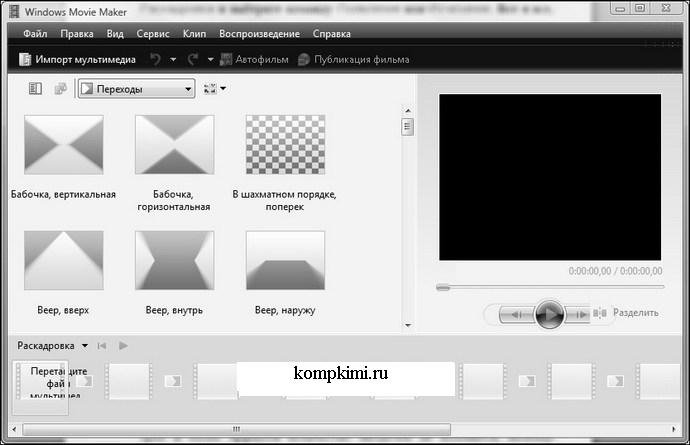Screen dimensions: 690x445
Task: Click the preview Play button
Action: (x=549, y=314)
